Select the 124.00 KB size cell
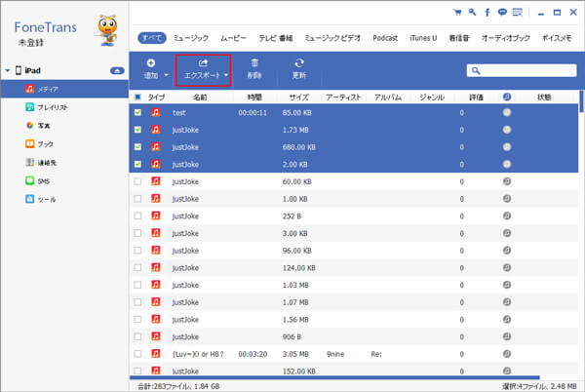The width and height of the screenshot is (585, 392). (299, 267)
